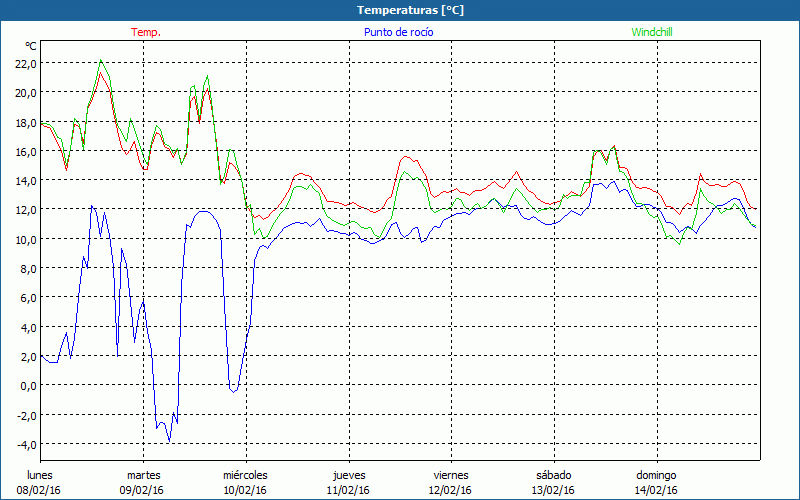This screenshot has height=500, width=800.
Task: Select the domingo 14/02/16 date label
Action: (657, 483)
